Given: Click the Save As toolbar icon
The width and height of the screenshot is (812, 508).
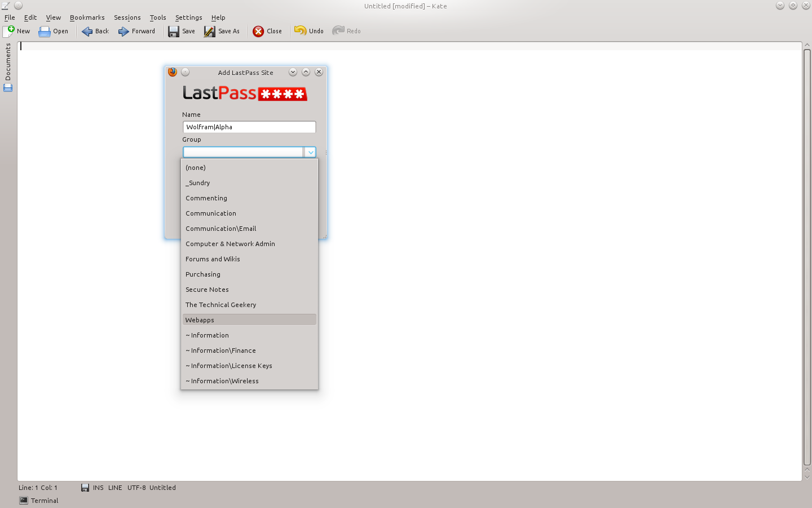Looking at the screenshot, I should tap(210, 32).
